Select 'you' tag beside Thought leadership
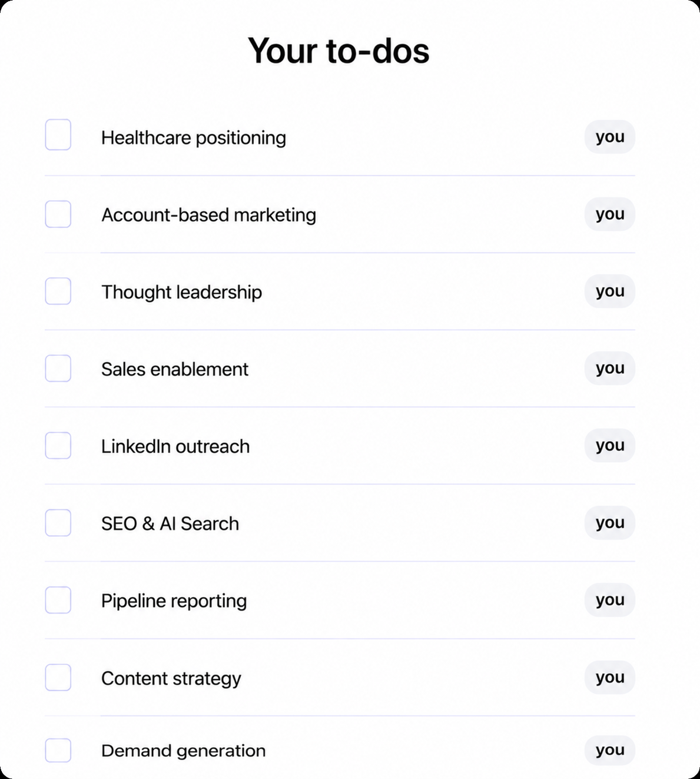The width and height of the screenshot is (700, 779). coord(610,291)
